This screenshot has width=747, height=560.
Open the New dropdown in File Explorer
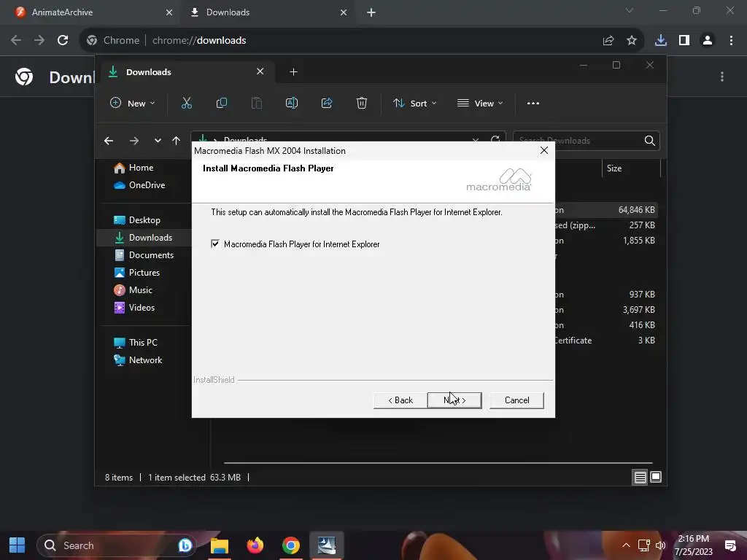tap(133, 103)
